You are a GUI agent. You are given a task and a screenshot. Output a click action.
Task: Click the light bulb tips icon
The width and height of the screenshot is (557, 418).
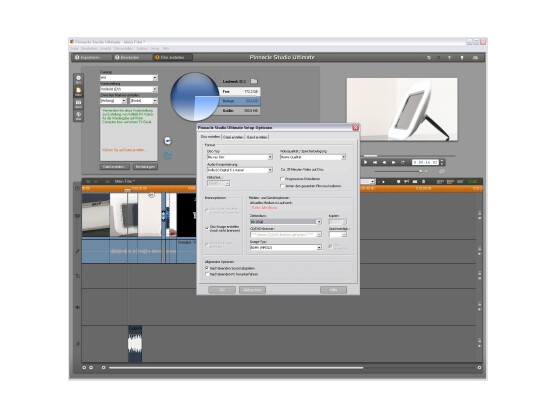pos(462,58)
